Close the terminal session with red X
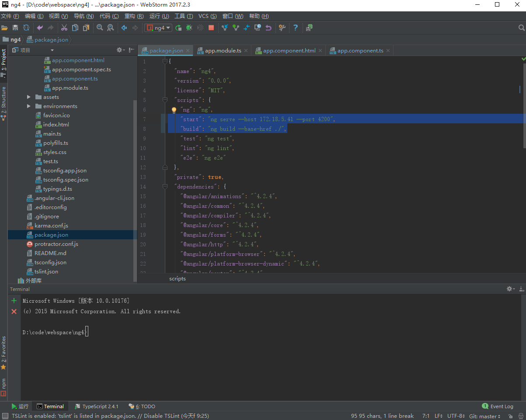526x420 pixels. pos(14,311)
